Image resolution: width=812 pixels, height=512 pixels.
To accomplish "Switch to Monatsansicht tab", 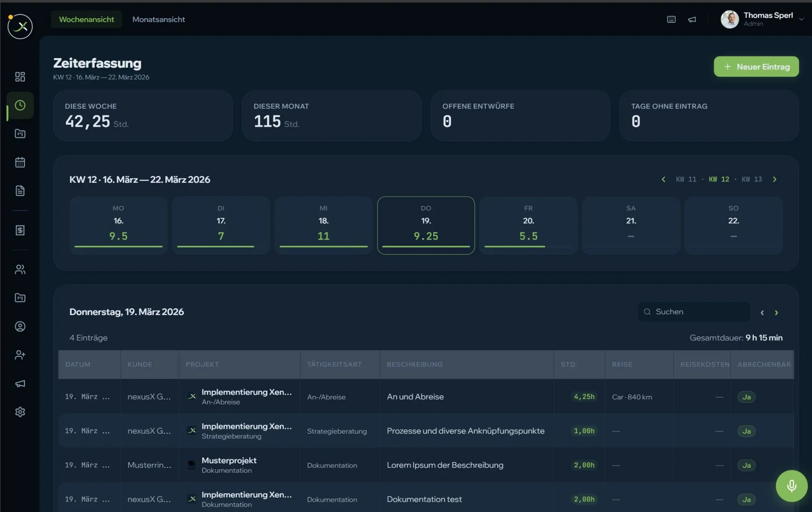I will point(159,19).
